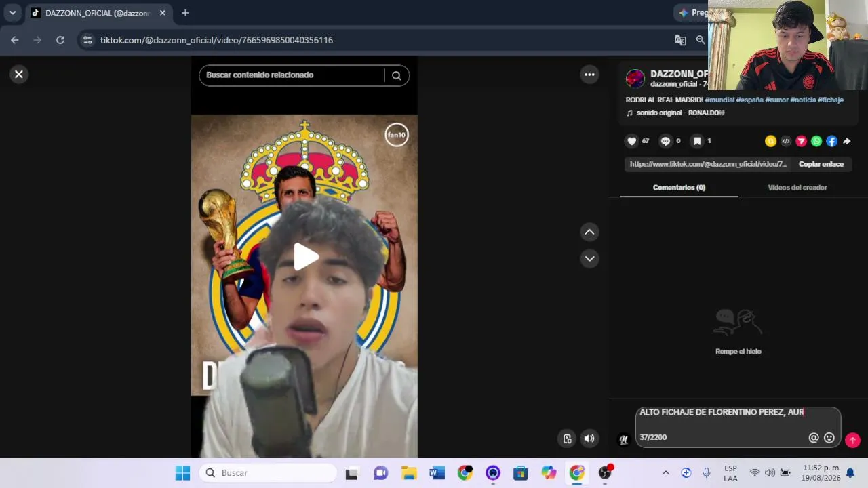868x488 pixels.
Task: Open Copilot from the taskbar
Action: click(x=549, y=473)
